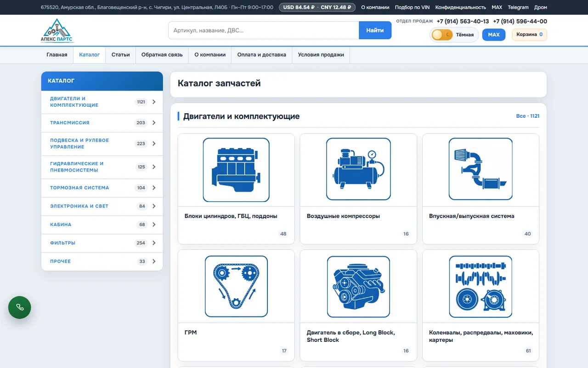
Task: Select Тормозная система sidebar category
Action: click(102, 188)
